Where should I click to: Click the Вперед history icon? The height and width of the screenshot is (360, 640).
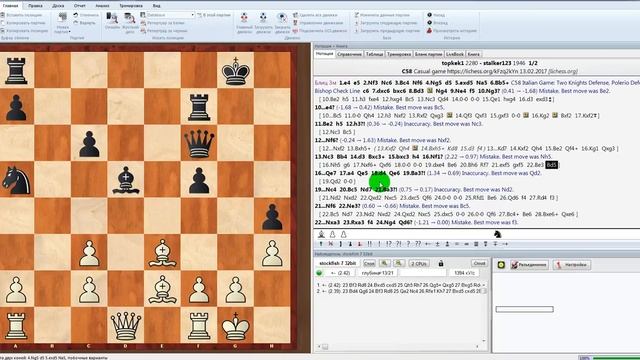[429, 23]
